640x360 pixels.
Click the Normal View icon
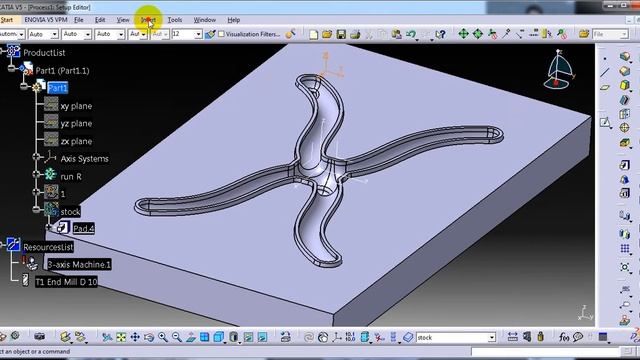pyautogui.click(x=191, y=337)
